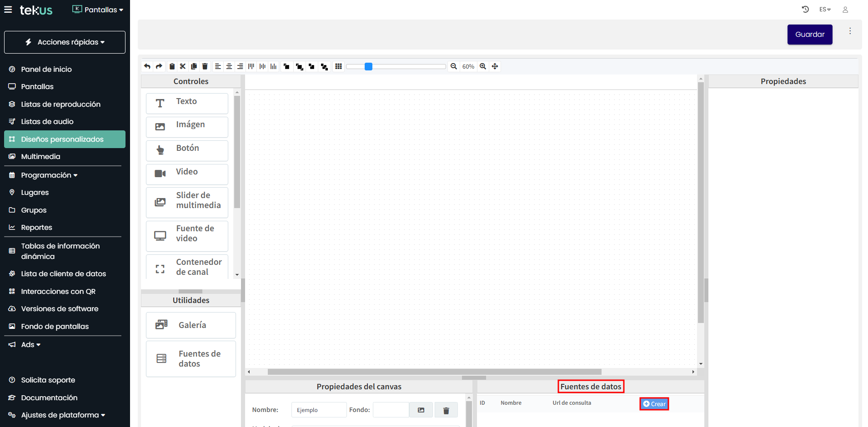Click the trash delete icon in the editor toolbar

tap(205, 66)
